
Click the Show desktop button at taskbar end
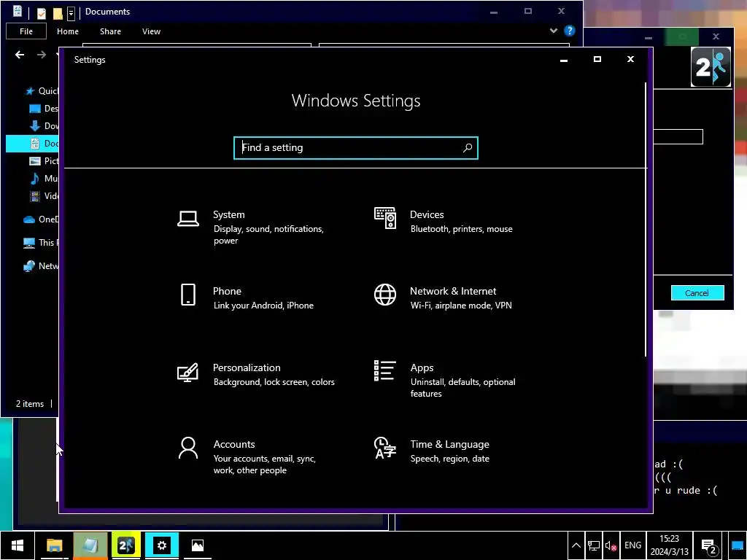[738, 545]
